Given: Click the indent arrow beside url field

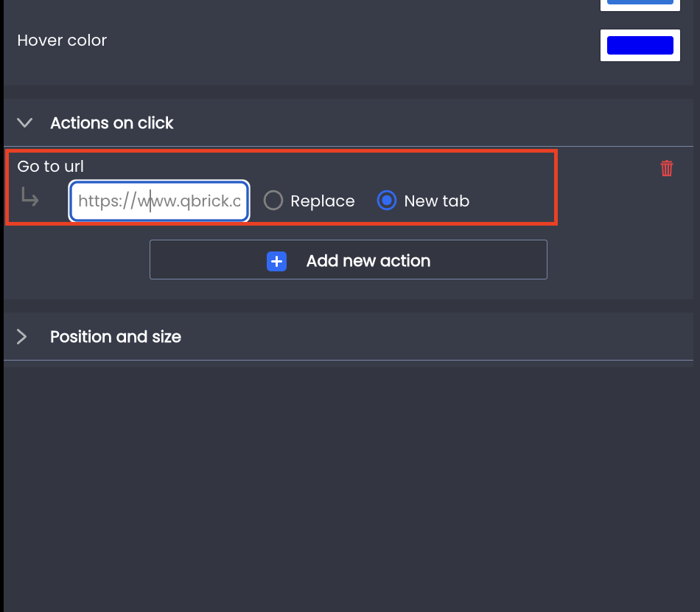Looking at the screenshot, I should [x=30, y=197].
